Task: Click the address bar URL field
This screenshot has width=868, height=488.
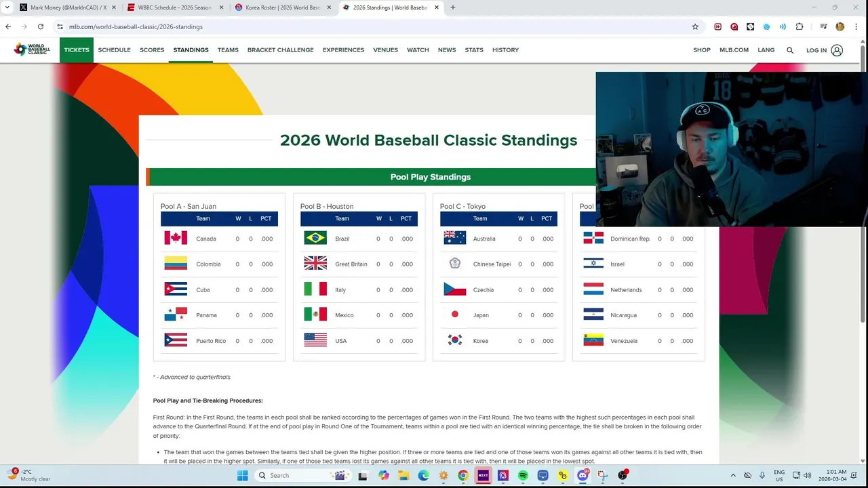Action: click(x=376, y=26)
